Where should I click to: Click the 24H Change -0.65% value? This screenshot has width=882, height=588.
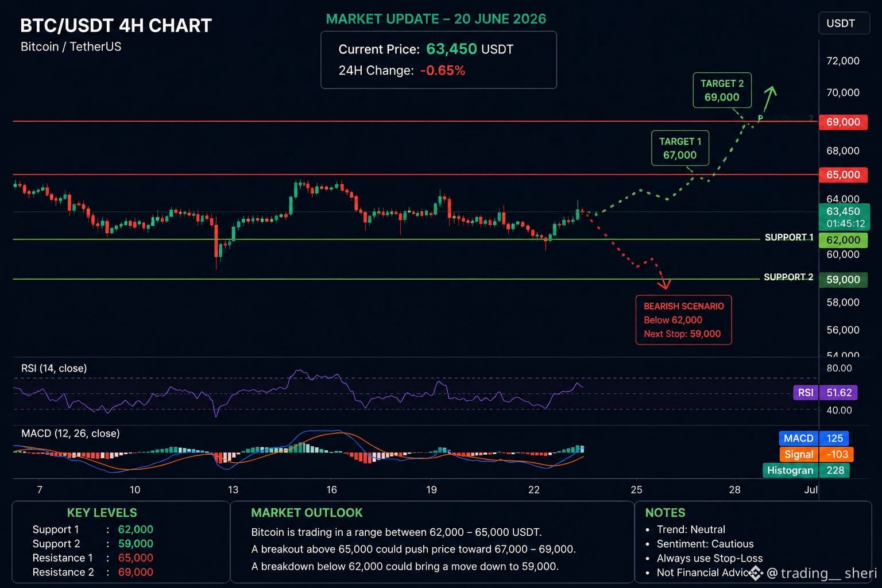tap(443, 71)
